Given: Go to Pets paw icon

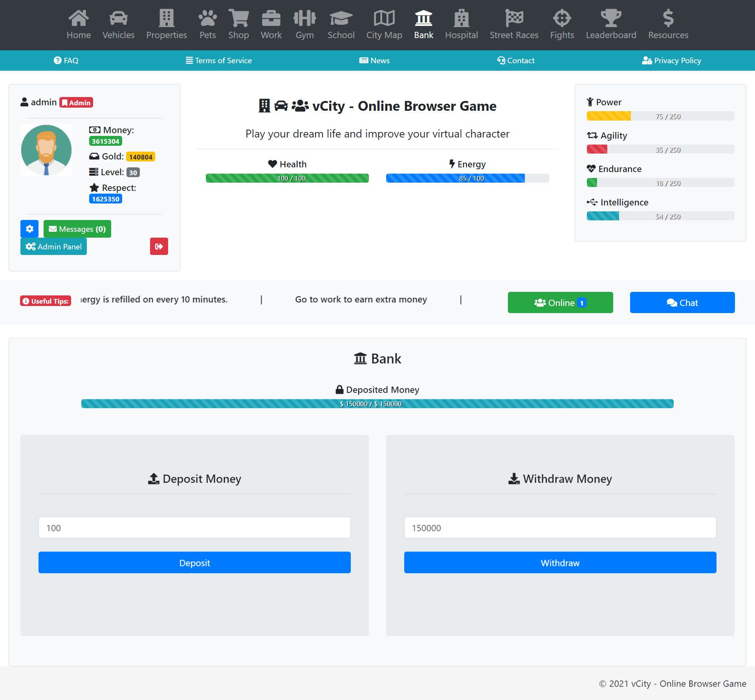Looking at the screenshot, I should [207, 18].
